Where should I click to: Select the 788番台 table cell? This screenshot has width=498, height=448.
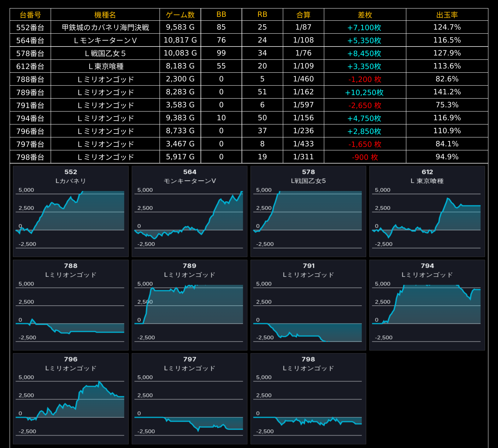(x=30, y=79)
